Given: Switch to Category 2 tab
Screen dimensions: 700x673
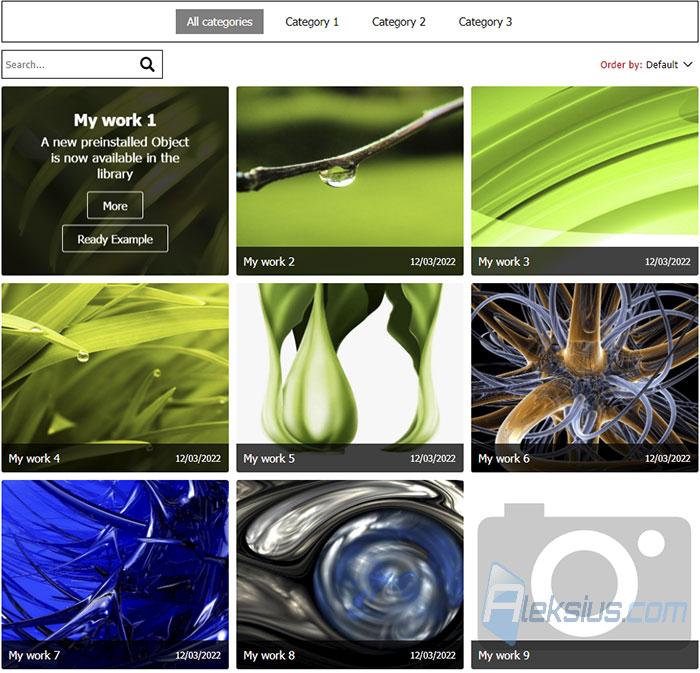Looking at the screenshot, I should click(x=399, y=22).
